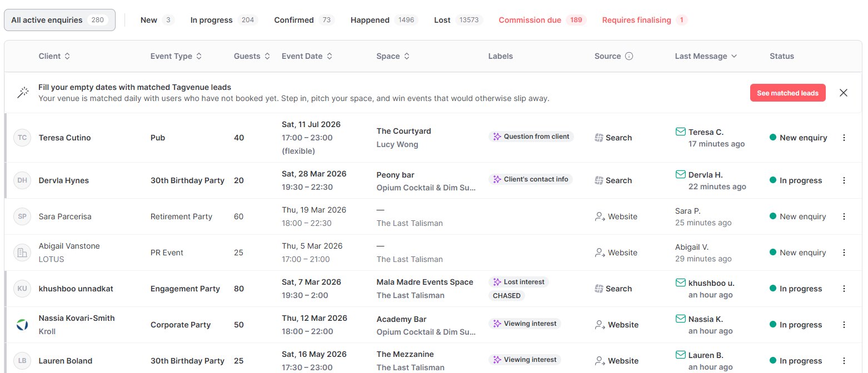Click the company building icon for Abigail Vanstone
868x373 pixels.
pyautogui.click(x=22, y=253)
